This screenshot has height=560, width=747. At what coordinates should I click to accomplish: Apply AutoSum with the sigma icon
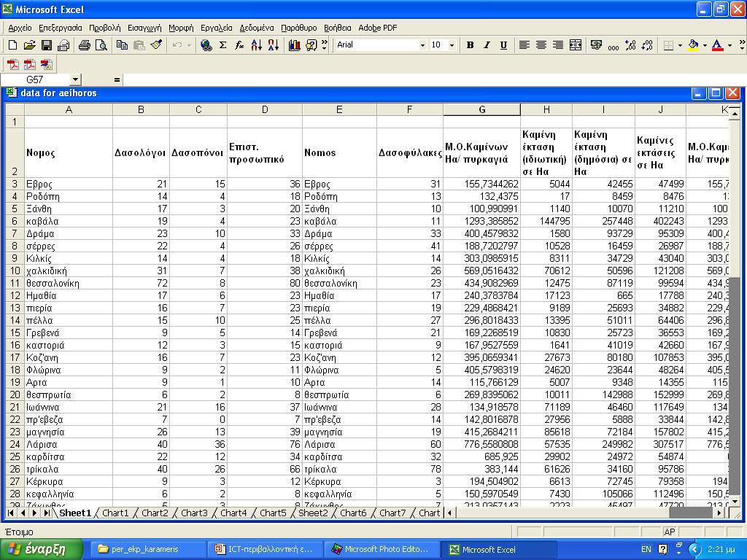(222, 45)
